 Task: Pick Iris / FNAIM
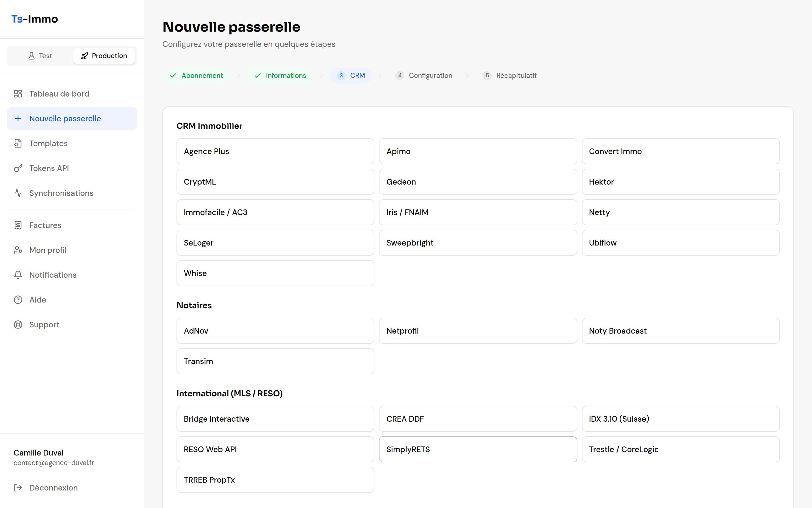pyautogui.click(x=478, y=212)
